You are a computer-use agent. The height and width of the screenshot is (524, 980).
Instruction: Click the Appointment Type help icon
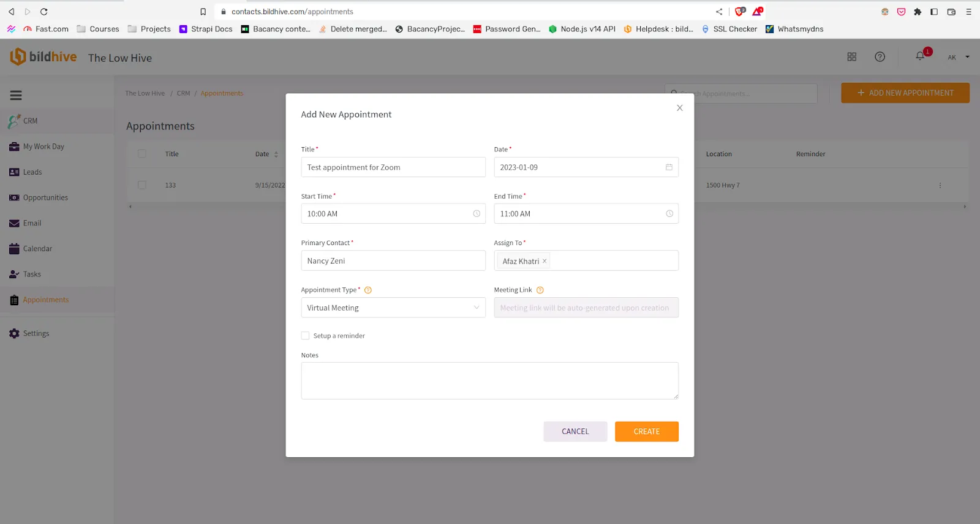coord(368,290)
